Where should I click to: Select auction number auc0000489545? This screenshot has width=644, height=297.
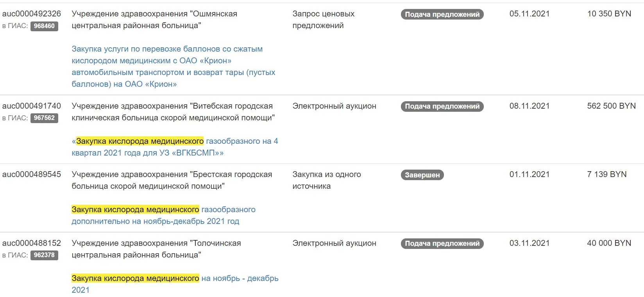pos(32,174)
